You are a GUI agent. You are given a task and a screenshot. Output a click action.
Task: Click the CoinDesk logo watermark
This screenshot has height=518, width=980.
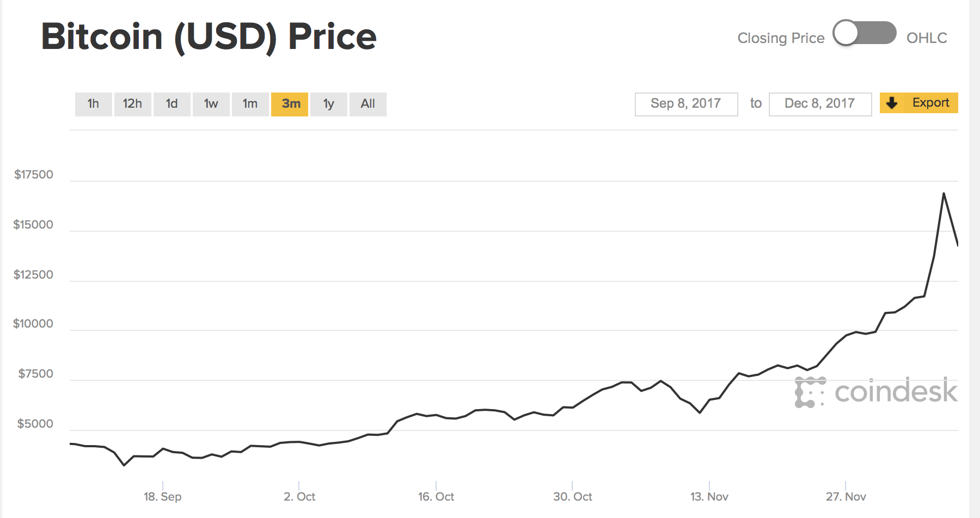click(876, 391)
